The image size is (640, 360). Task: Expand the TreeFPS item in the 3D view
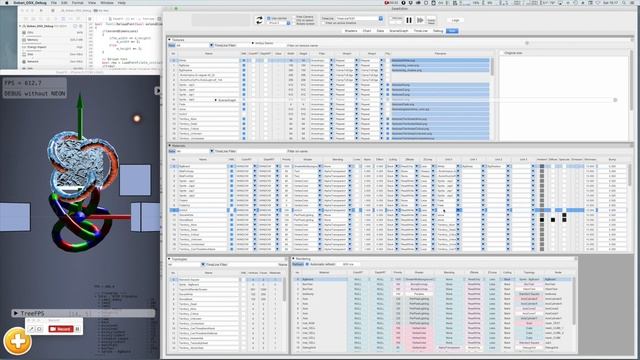point(16,313)
